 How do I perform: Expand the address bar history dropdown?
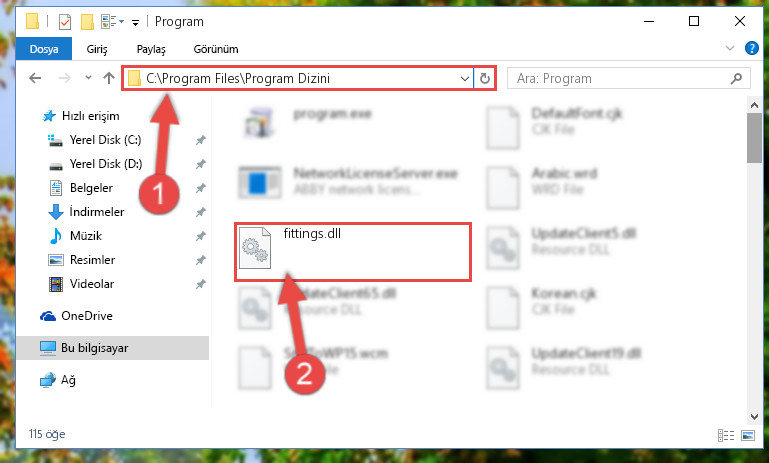[464, 78]
